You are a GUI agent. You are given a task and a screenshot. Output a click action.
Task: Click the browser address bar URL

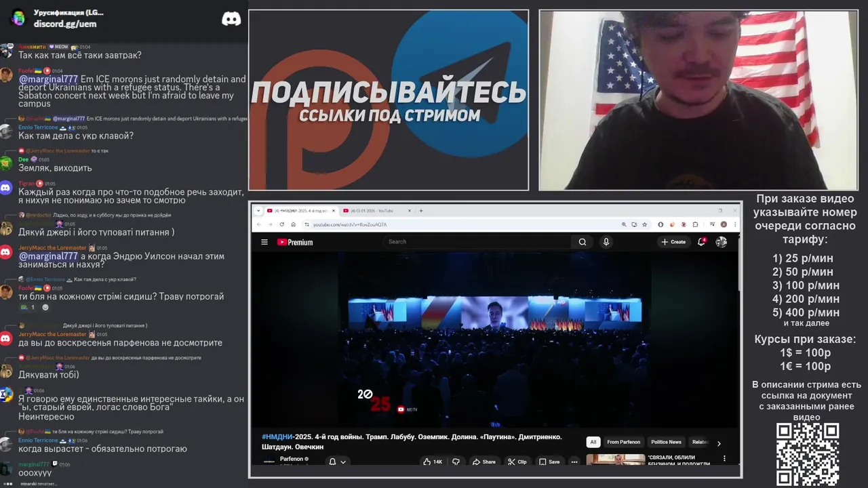(350, 224)
